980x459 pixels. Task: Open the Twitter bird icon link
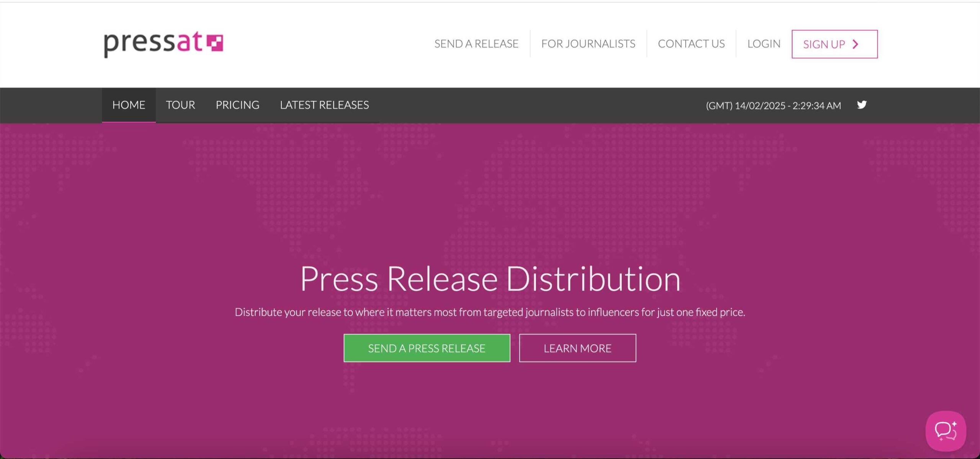[862, 105]
